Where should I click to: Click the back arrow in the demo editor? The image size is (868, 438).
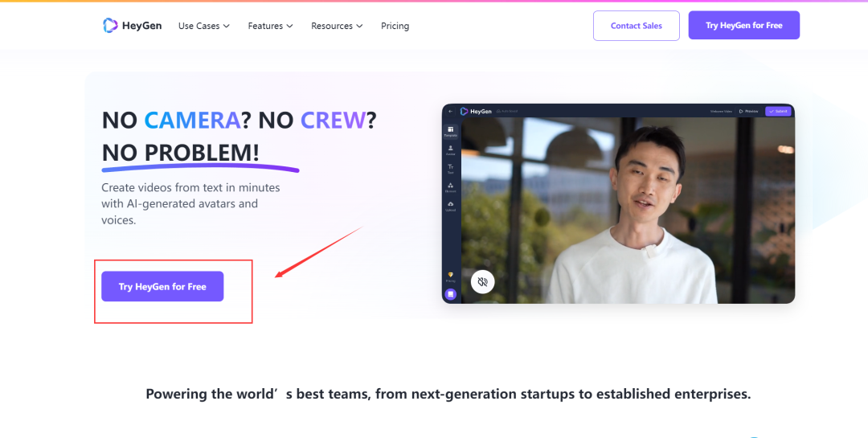coord(451,111)
